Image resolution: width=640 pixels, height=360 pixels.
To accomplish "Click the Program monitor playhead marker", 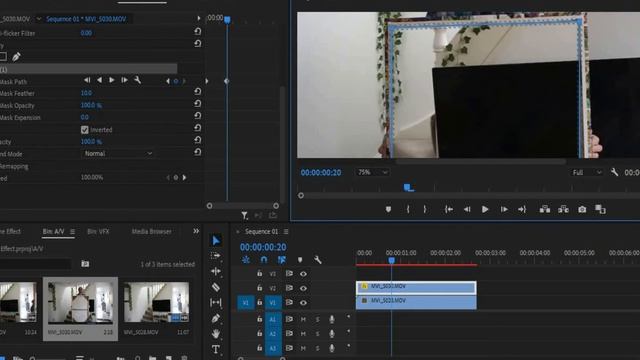I will click(x=408, y=187).
